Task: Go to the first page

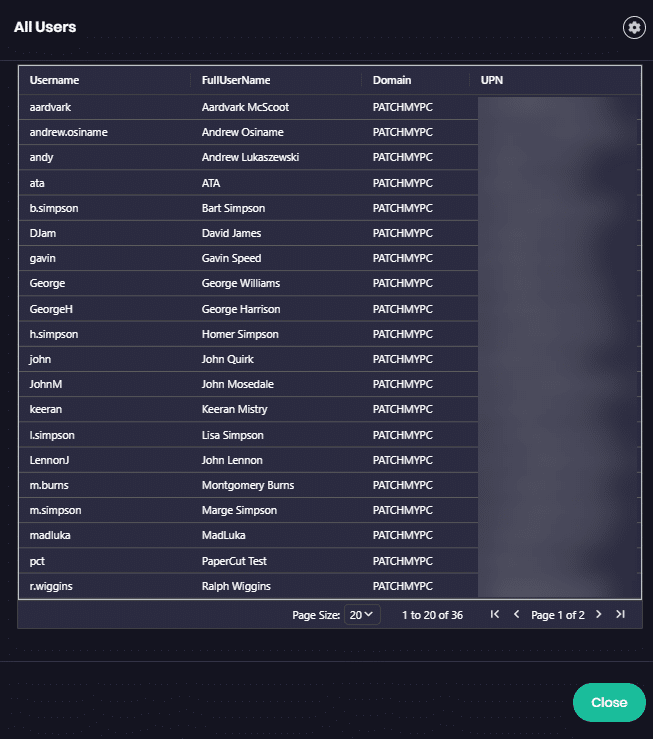Action: pos(494,615)
